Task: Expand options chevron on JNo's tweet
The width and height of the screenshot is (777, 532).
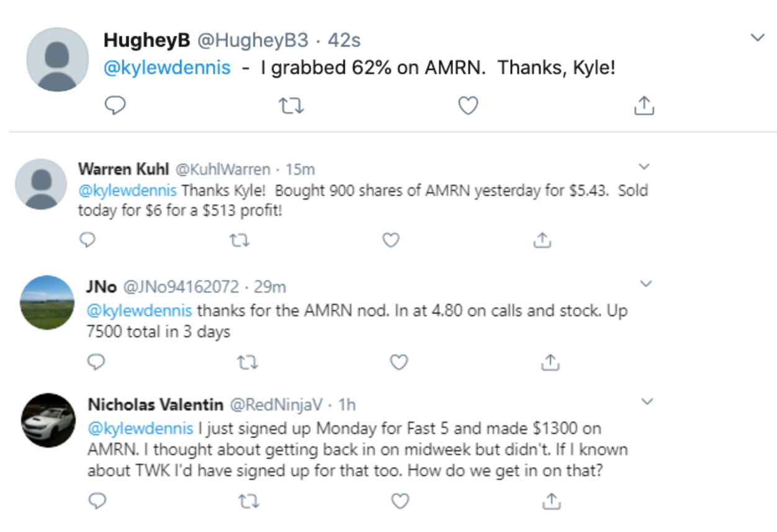Action: click(x=646, y=284)
